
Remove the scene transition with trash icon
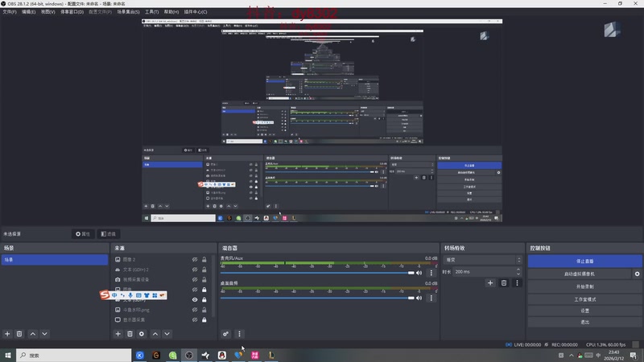(504, 283)
